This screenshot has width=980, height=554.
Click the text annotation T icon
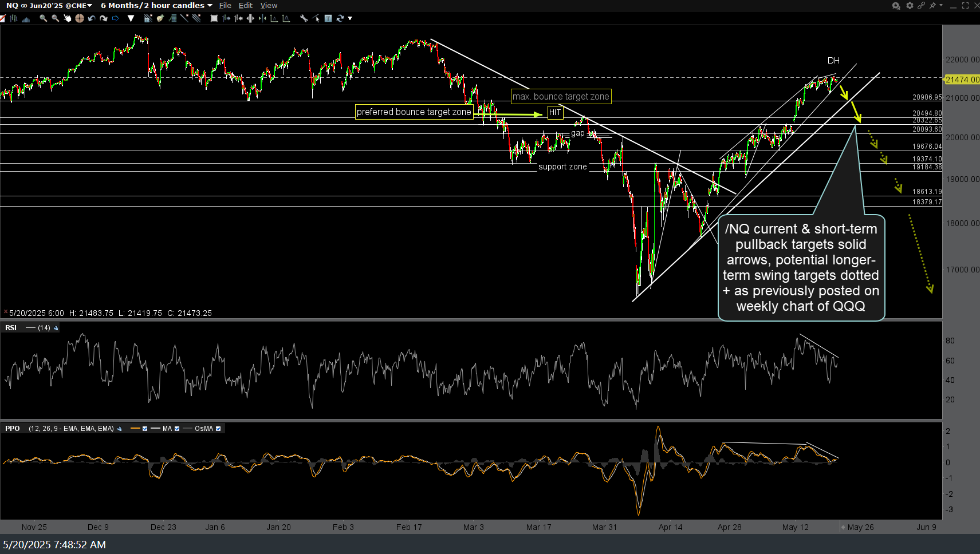[x=328, y=18]
